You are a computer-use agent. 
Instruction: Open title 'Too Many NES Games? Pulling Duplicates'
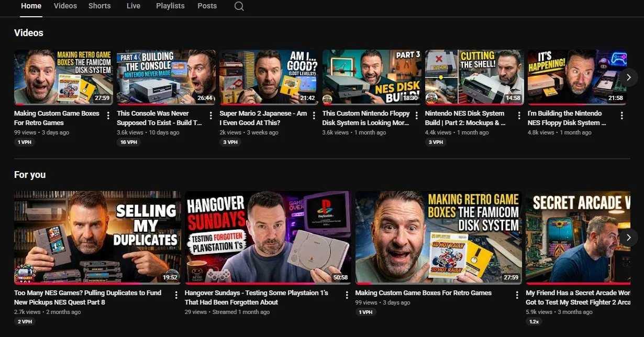tap(88, 297)
